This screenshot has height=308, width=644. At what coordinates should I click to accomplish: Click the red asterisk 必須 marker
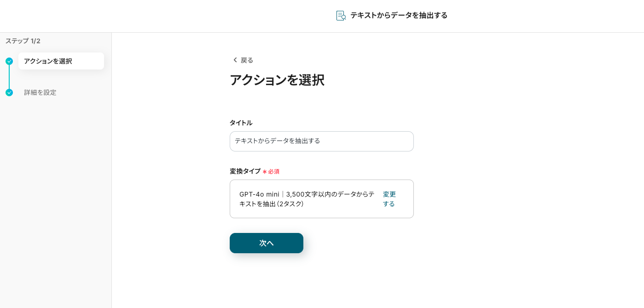point(265,172)
